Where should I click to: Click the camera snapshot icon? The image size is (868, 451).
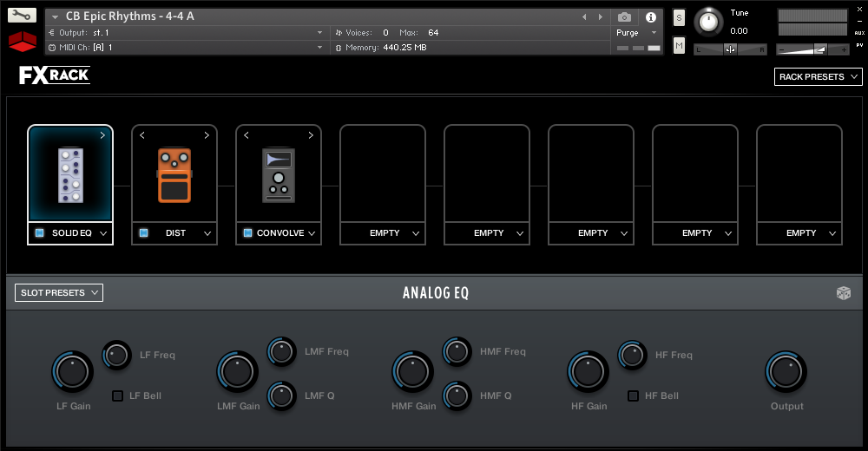pyautogui.click(x=624, y=17)
